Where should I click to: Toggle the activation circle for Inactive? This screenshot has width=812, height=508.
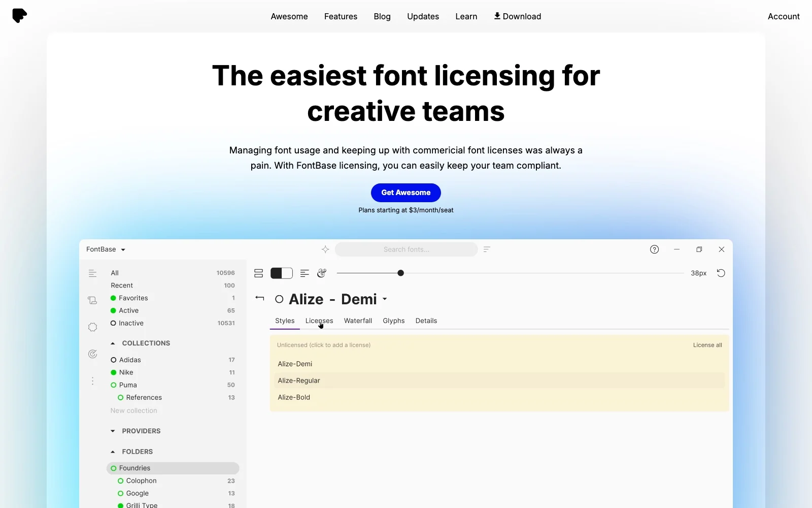(x=113, y=323)
